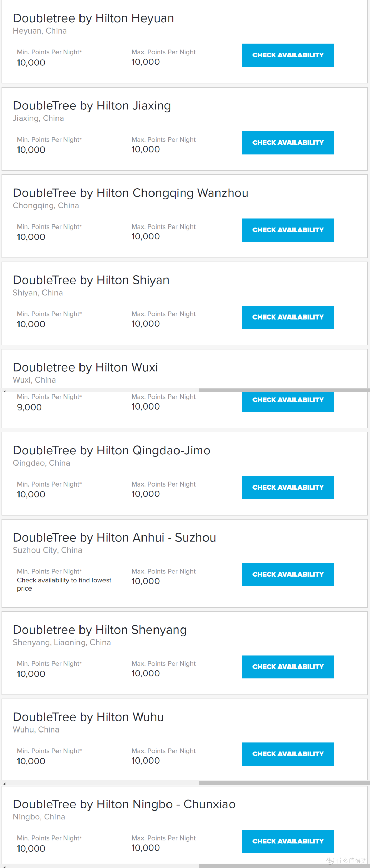
Task: Open DoubleTree by Hilton Chongqing Wanzhou title
Action: click(x=131, y=193)
